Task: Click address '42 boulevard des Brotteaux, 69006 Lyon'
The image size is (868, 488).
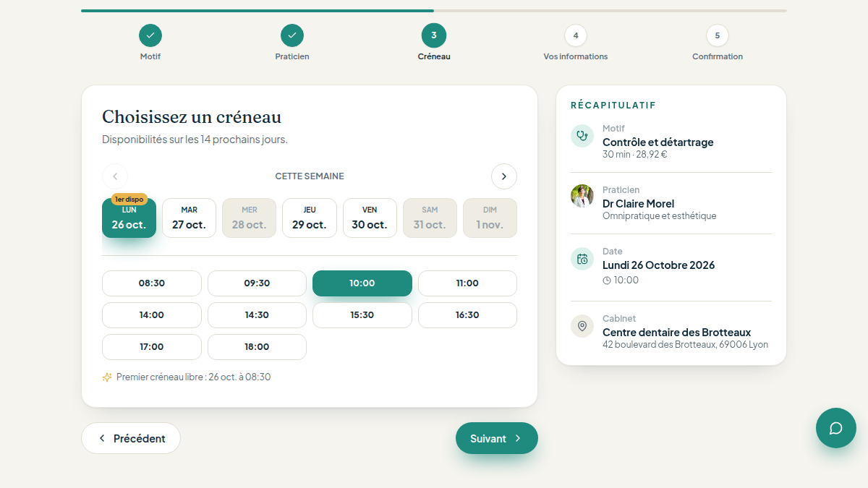Action: click(685, 345)
